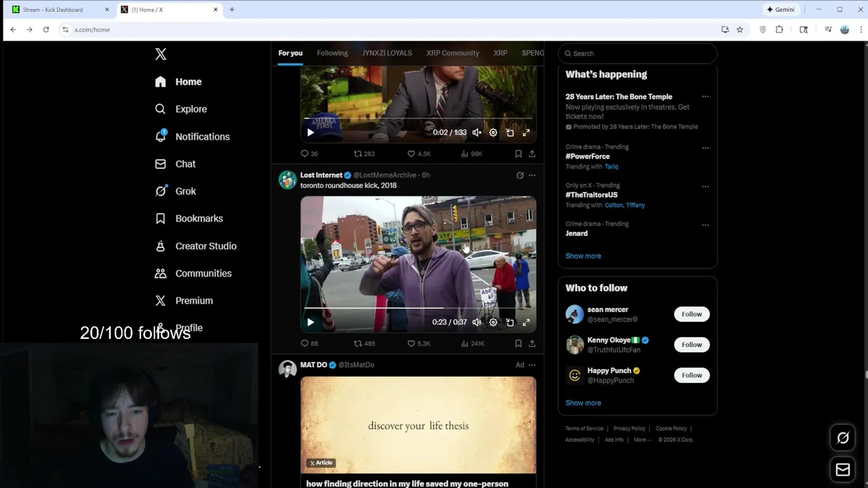Viewport: 868px width, 488px height.
Task: Reply to Lost Internet post (88)
Action: (x=309, y=344)
